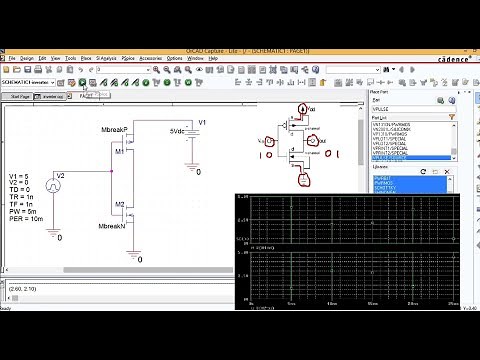Click the schematic horizontal scrollbar thumb
The image size is (480, 360).
click(148, 270)
